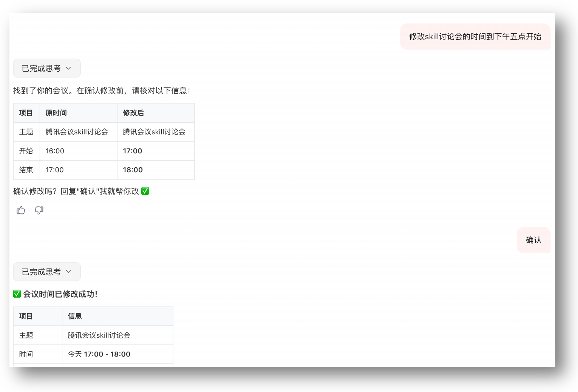This screenshot has height=392, width=578.
Task: Click the heading 会议时间已修改成功!
Action: pyautogui.click(x=60, y=294)
